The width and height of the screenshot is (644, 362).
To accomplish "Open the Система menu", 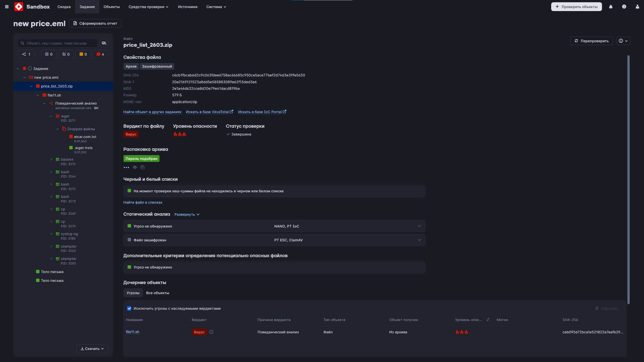I will (x=216, y=7).
